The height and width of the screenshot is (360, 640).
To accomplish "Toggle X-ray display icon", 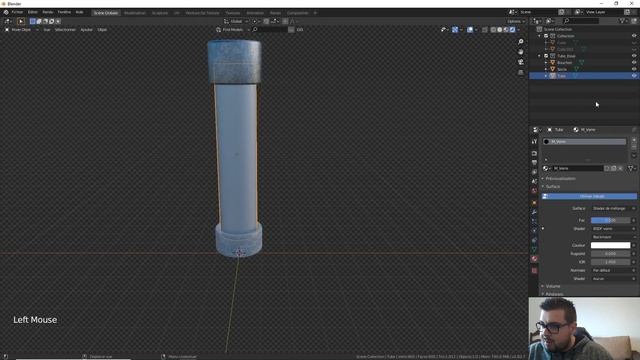I will (484, 30).
